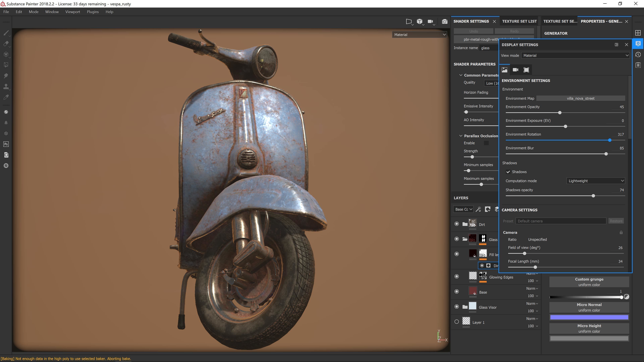Switch to camera tab icon in Display Settings
This screenshot has height=362, width=644.
(x=516, y=70)
